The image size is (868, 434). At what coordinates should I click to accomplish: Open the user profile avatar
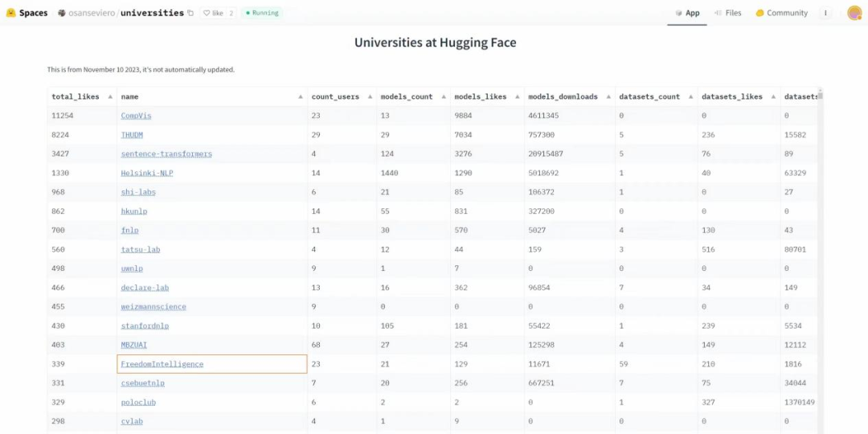tap(854, 13)
